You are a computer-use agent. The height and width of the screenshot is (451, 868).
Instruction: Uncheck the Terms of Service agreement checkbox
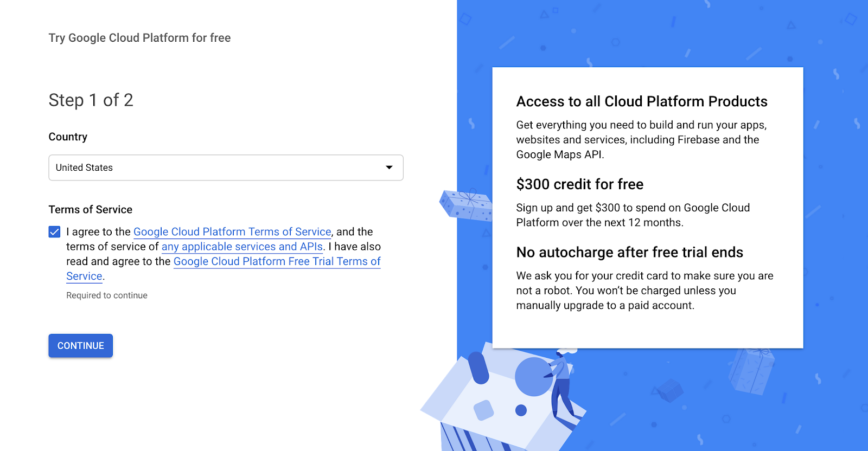54,232
